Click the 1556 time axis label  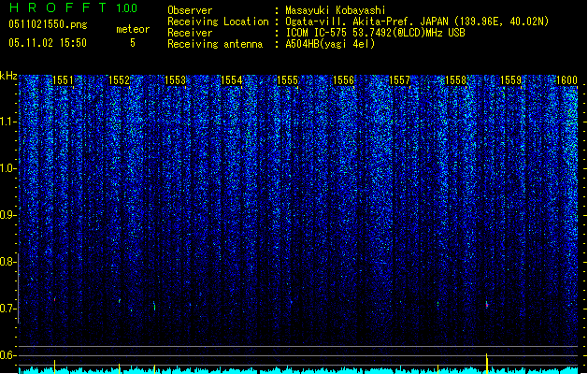click(343, 80)
